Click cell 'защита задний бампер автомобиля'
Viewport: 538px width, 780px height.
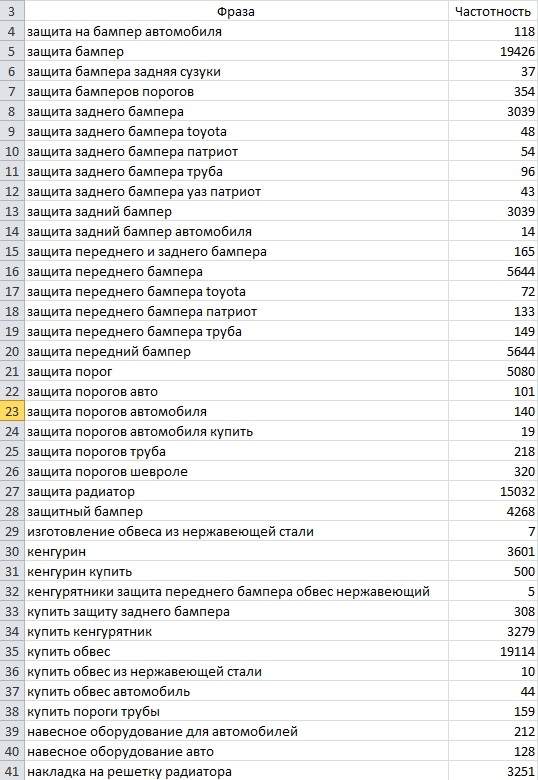pyautogui.click(x=236, y=231)
